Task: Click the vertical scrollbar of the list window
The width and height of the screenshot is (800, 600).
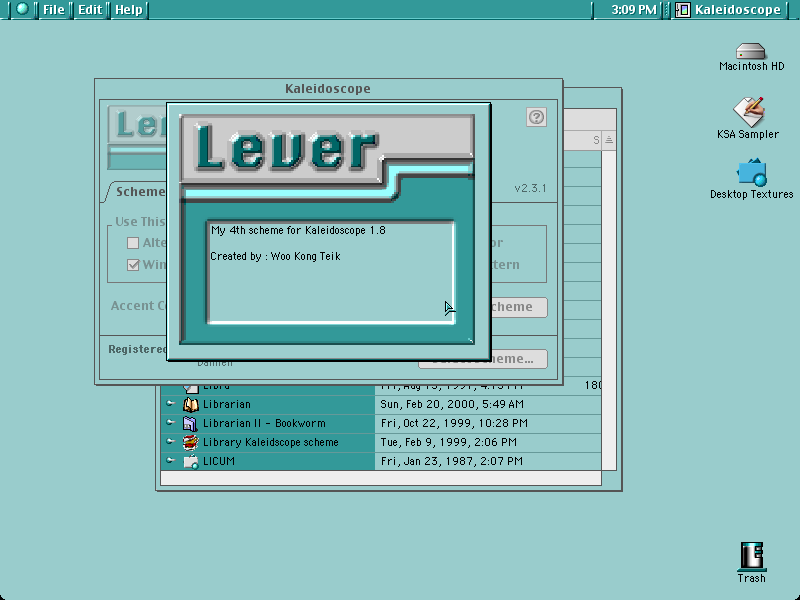Action: pos(609,310)
